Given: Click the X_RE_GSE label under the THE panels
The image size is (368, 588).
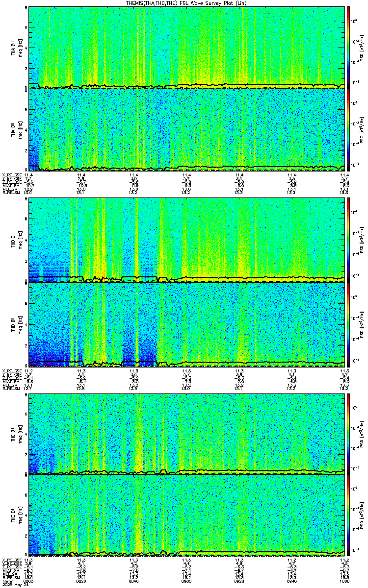Looking at the screenshot, I should pyautogui.click(x=12, y=559).
